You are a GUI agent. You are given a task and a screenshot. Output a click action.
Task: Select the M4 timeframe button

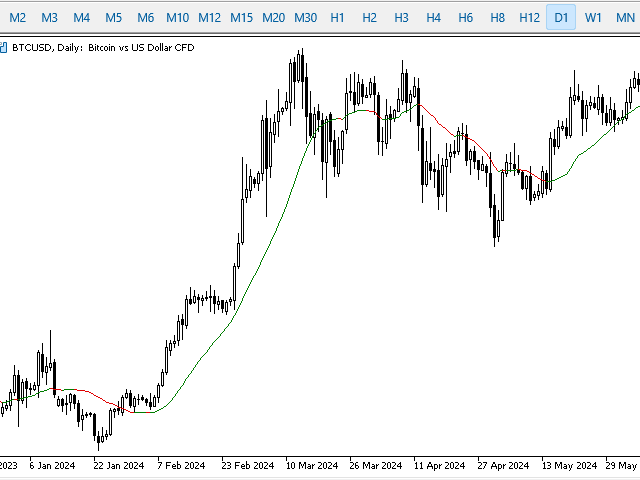[x=81, y=18]
